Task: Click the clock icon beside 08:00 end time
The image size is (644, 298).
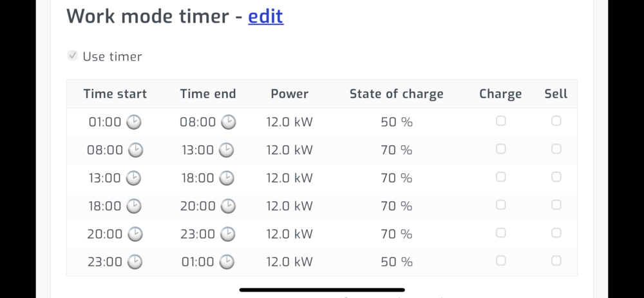Action: [229, 122]
